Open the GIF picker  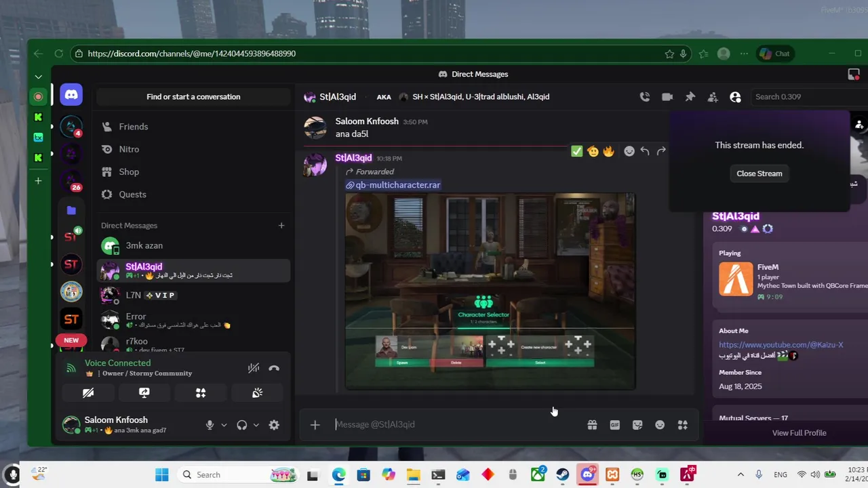(615, 425)
